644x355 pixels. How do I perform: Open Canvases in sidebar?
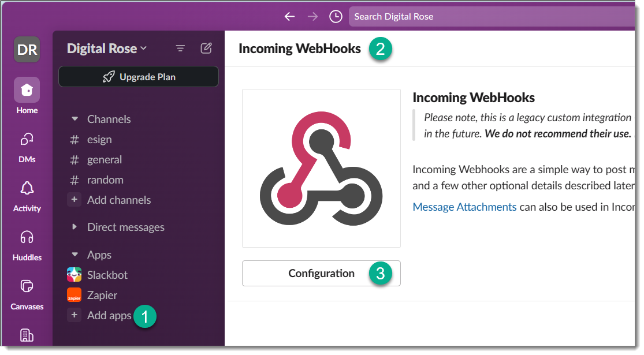[x=27, y=287]
